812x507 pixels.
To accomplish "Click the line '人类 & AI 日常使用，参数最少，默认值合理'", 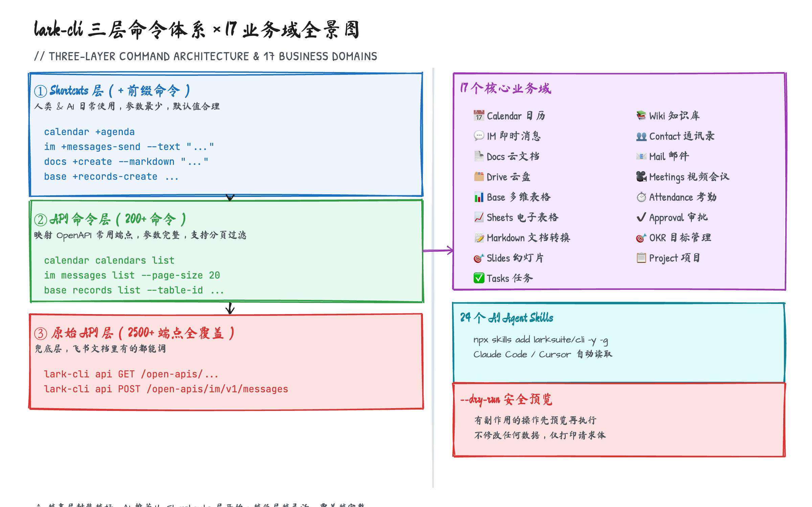I will (x=127, y=106).
